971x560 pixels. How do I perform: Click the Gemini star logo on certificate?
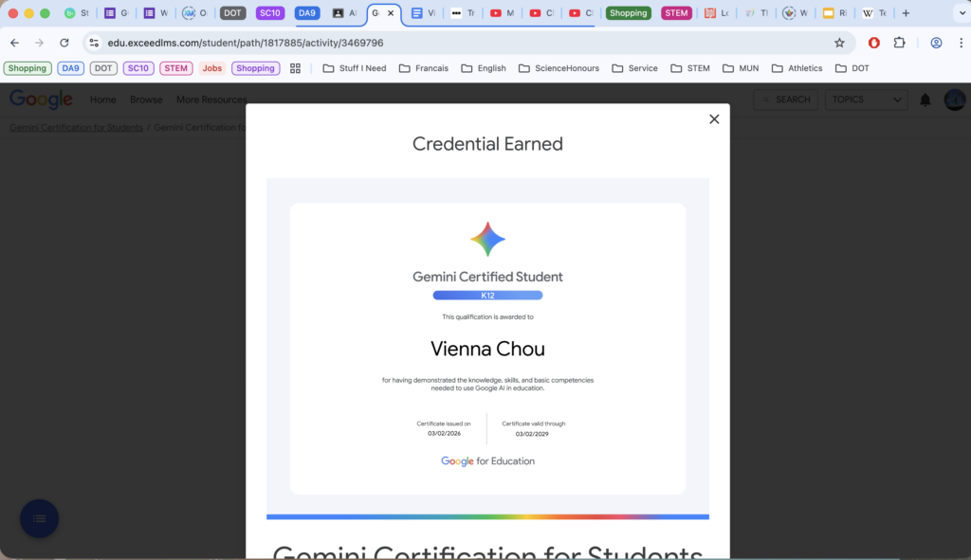point(488,239)
